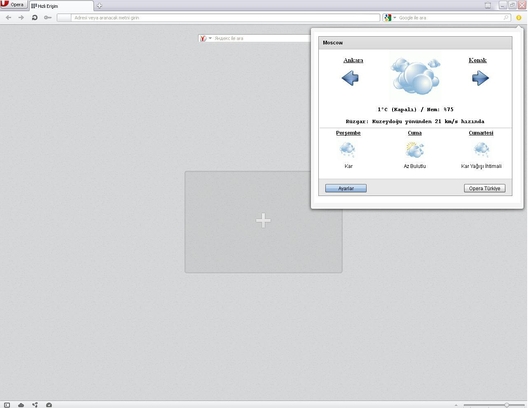Click the search magnifier icon
The height and width of the screenshot is (408, 528).
point(506,18)
